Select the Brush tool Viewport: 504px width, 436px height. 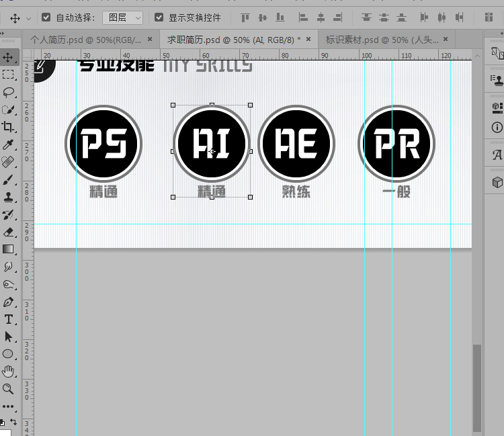coord(8,179)
